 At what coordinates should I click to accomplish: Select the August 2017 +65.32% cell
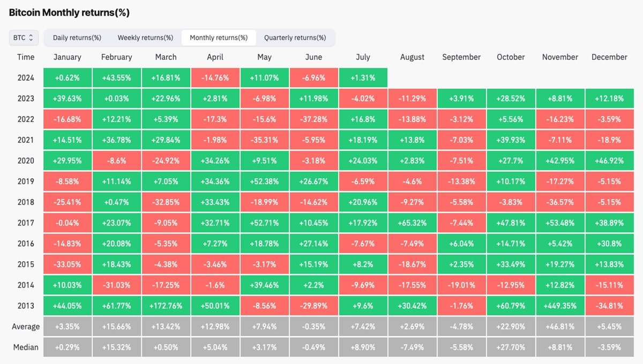point(412,223)
